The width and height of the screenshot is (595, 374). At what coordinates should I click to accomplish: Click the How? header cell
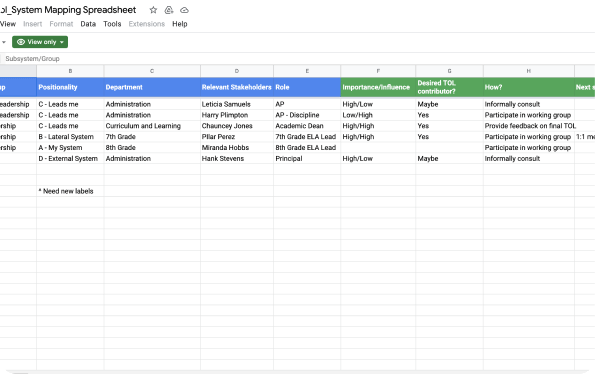pyautogui.click(x=529, y=87)
